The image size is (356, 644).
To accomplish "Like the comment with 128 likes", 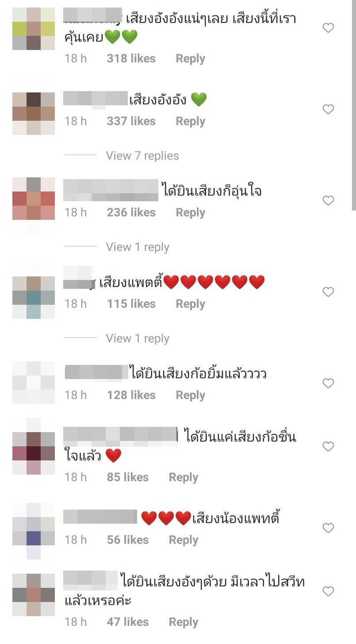I will pos(328,383).
